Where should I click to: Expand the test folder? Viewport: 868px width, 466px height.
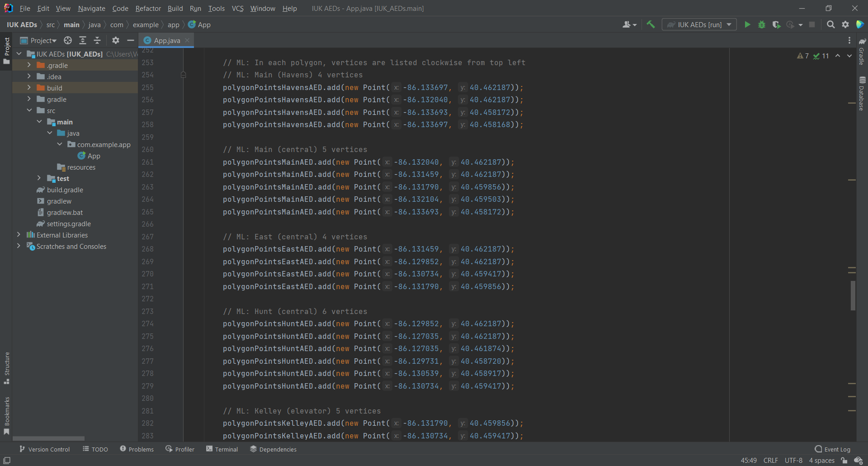(39, 178)
